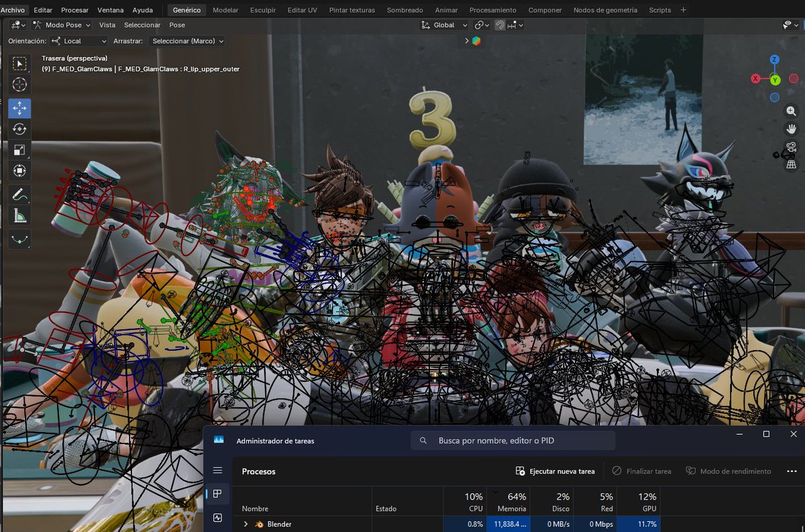The image size is (805, 532).
Task: Switch to Pintar texturas workspace tab
Action: [352, 10]
